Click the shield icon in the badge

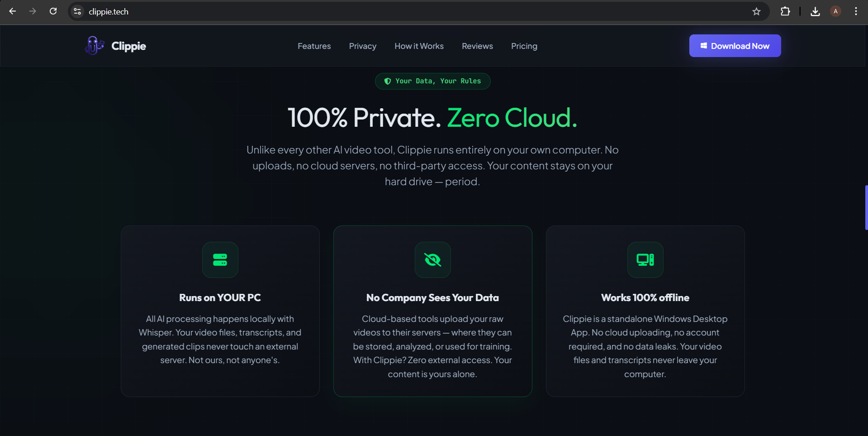387,81
